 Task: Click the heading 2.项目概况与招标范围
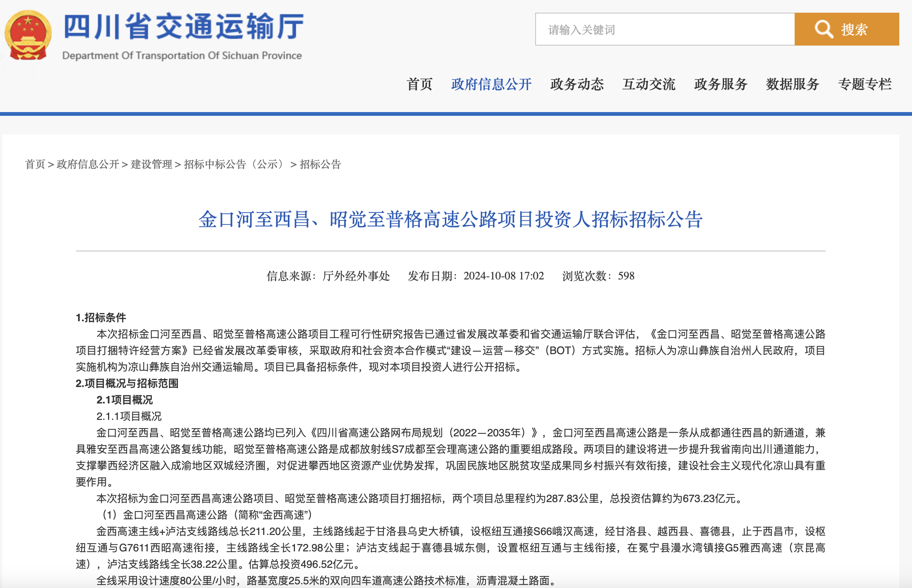[127, 383]
